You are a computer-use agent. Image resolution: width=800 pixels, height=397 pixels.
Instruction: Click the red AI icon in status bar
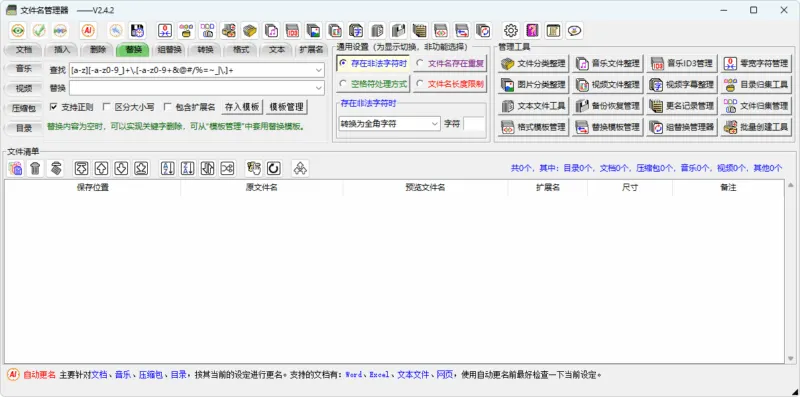(13, 375)
